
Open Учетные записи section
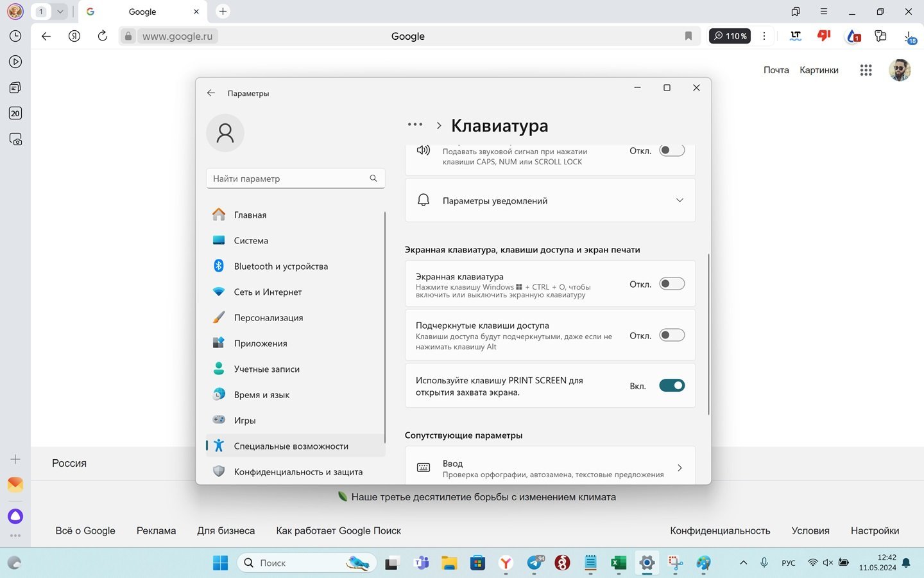coord(295,369)
